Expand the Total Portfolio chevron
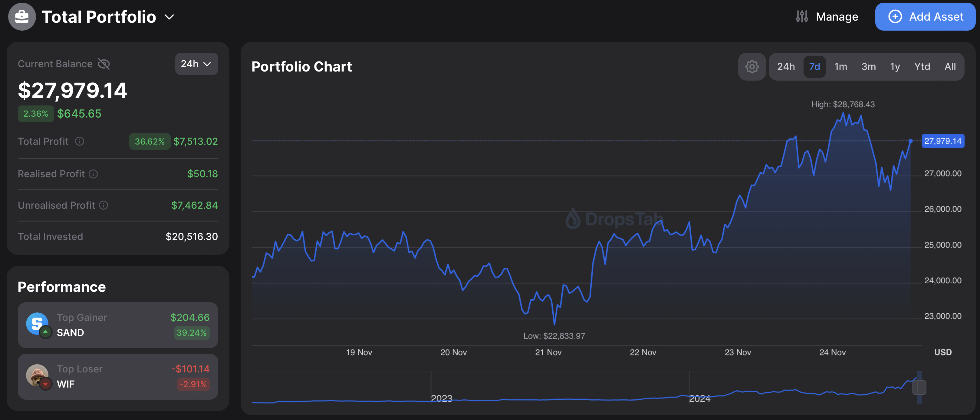 coord(169,17)
